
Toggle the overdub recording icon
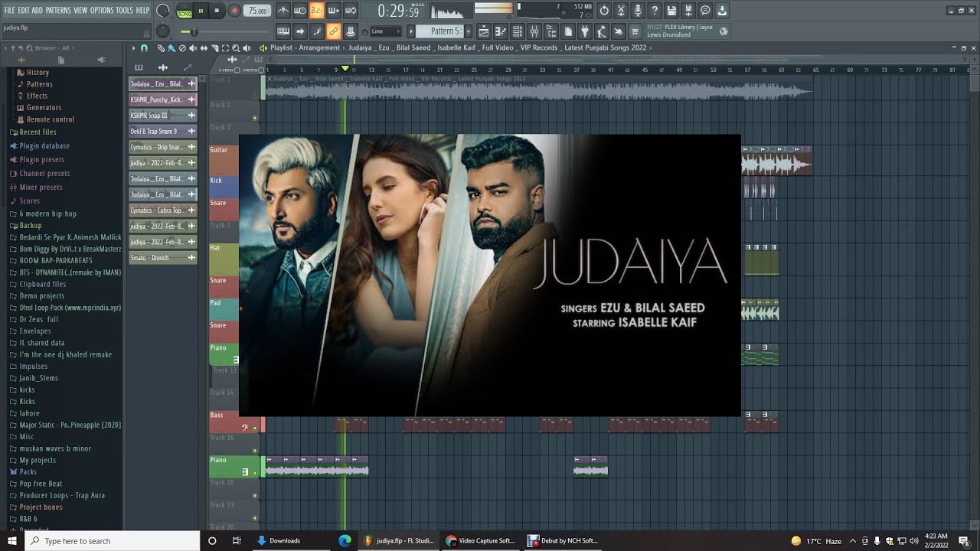(333, 11)
